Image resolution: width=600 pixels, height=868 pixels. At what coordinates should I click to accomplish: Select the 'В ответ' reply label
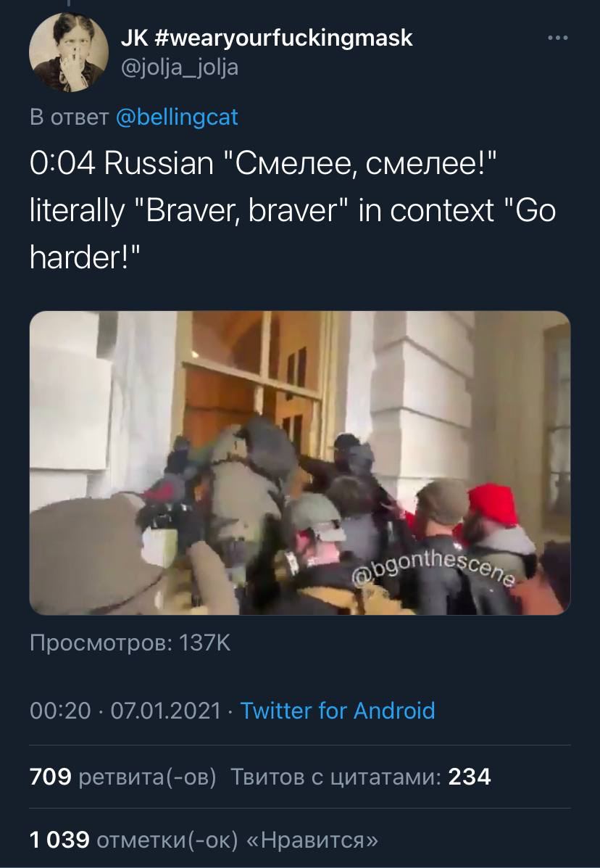click(x=69, y=117)
